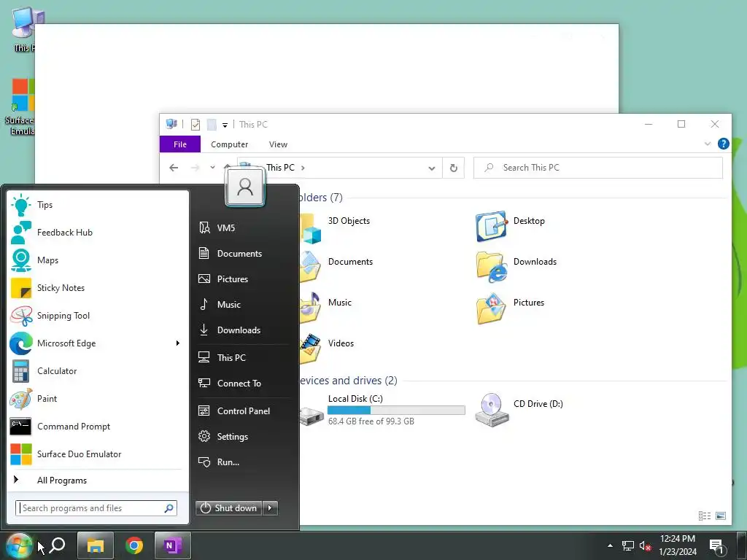Image resolution: width=747 pixels, height=560 pixels.
Task: Click the Search This PC field
Action: point(598,168)
